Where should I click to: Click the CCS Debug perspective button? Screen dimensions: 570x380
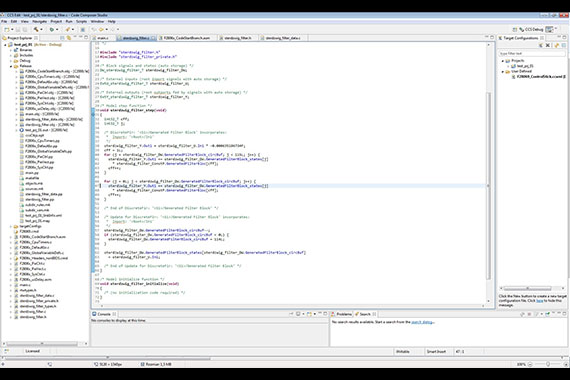(x=531, y=29)
